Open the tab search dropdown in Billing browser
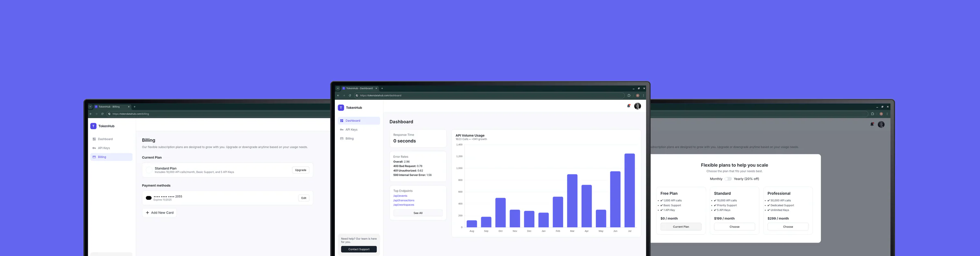The height and width of the screenshot is (256, 980). tap(90, 107)
